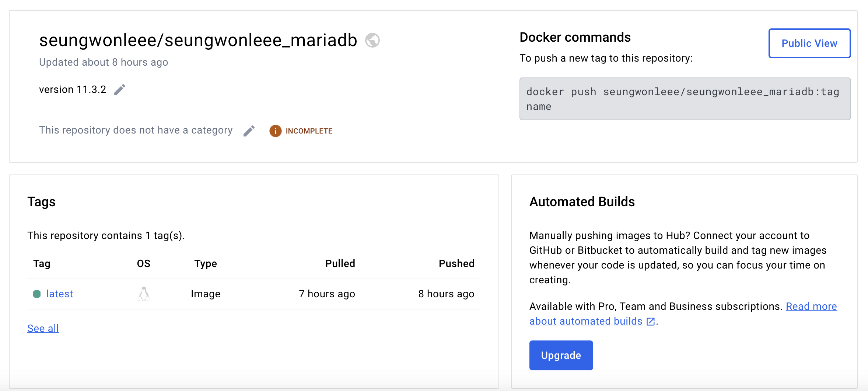Click the external link icon after automated builds
This screenshot has width=868, height=391.
pyautogui.click(x=651, y=321)
